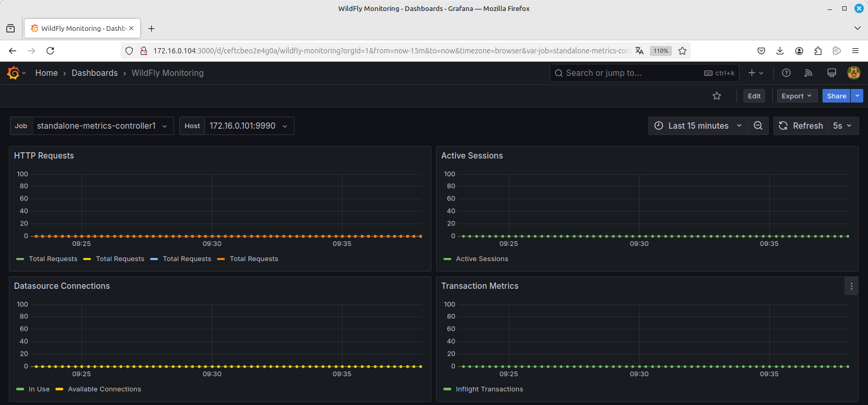Click the tracking protection shield icon

pos(129,51)
